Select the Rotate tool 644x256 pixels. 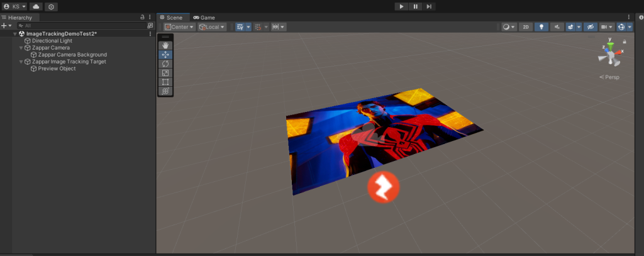(165, 64)
